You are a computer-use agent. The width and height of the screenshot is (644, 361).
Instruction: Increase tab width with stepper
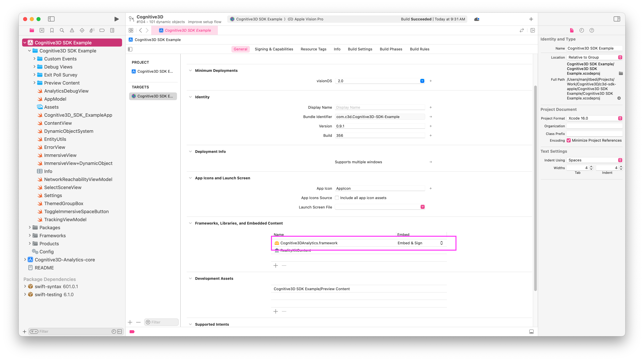[591, 166]
